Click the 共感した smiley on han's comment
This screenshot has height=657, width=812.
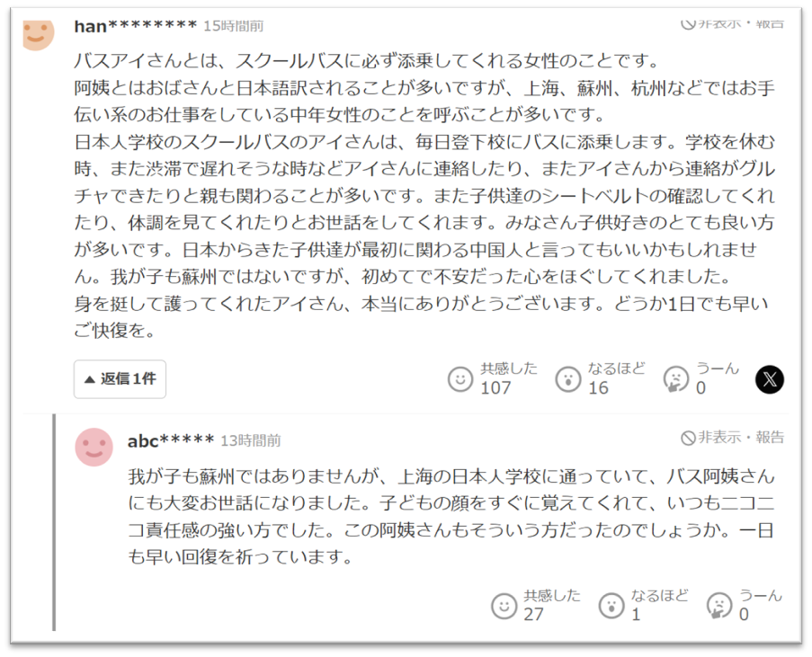pos(460,379)
